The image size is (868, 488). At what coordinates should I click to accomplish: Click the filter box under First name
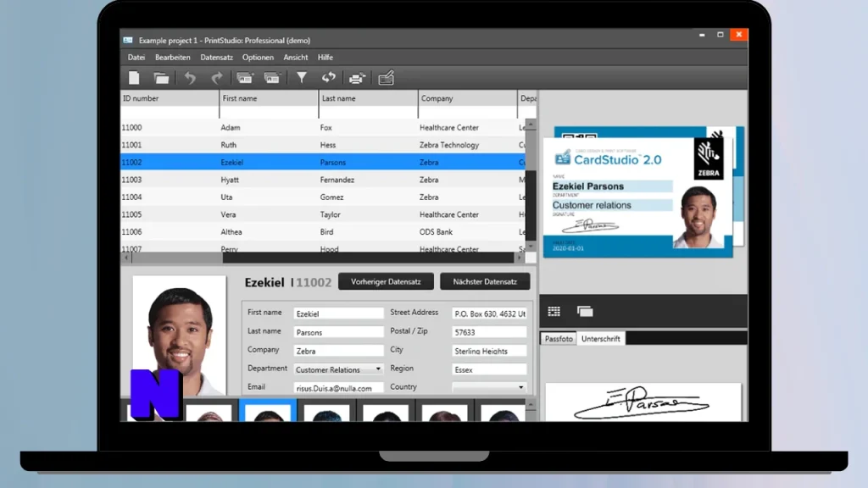coord(269,113)
